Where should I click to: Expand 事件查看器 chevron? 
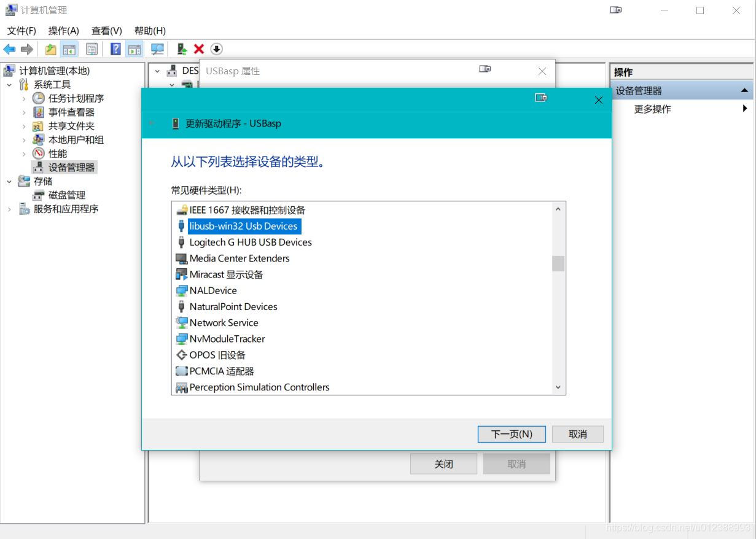click(x=24, y=112)
